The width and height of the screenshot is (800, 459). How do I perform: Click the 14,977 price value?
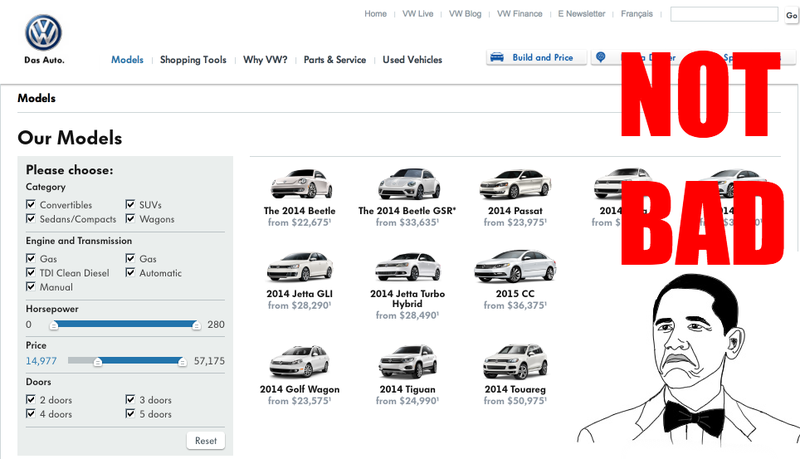(41, 361)
